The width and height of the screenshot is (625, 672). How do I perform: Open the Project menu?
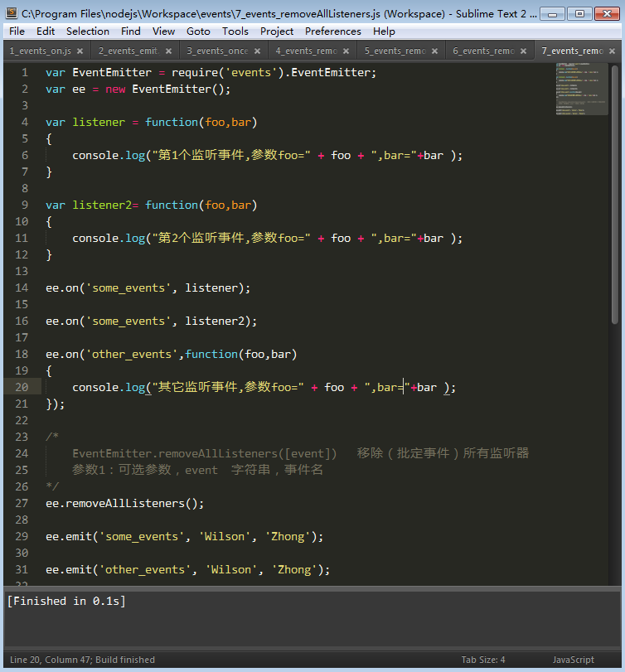(x=277, y=31)
